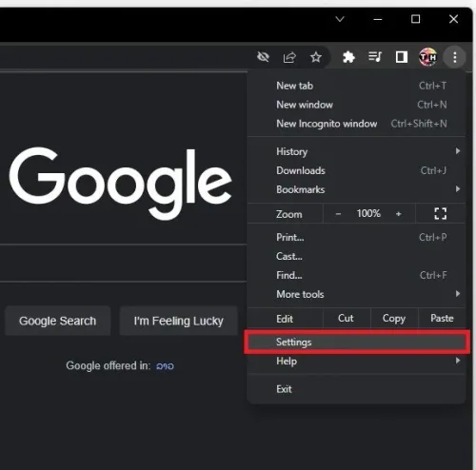Image resolution: width=476 pixels, height=470 pixels.
Task: Enter fullscreen mode from Zoom row
Action: coord(441,214)
